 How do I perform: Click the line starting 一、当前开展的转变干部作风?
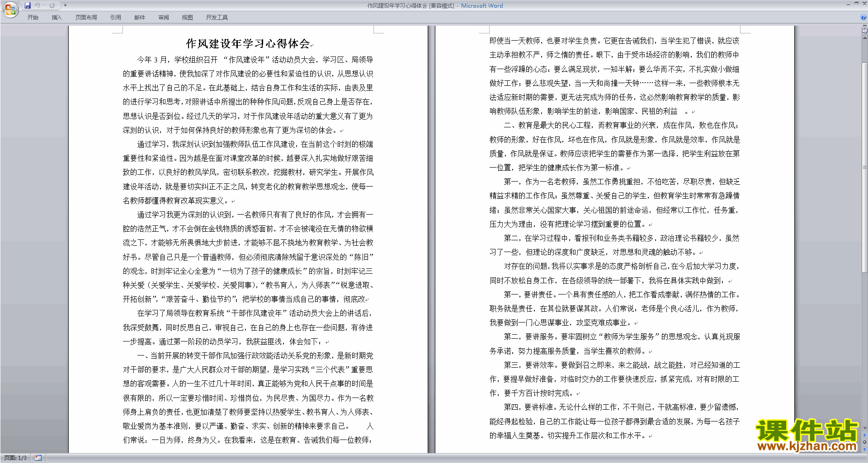click(x=255, y=355)
